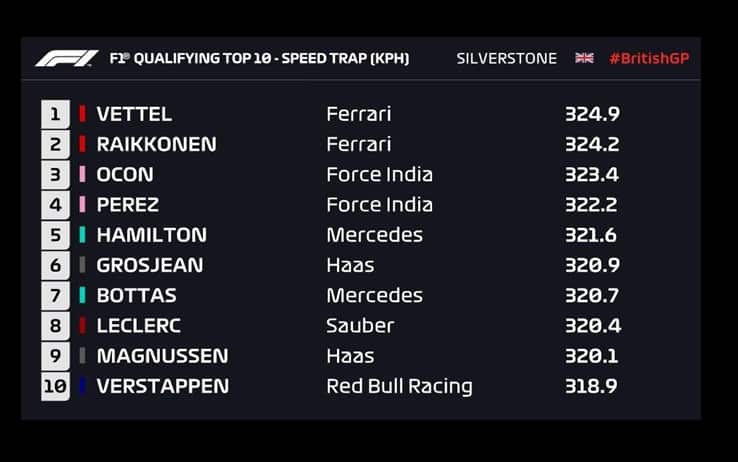Select the RAIKKONEN driver row
This screenshot has height=462, width=738.
156,144
